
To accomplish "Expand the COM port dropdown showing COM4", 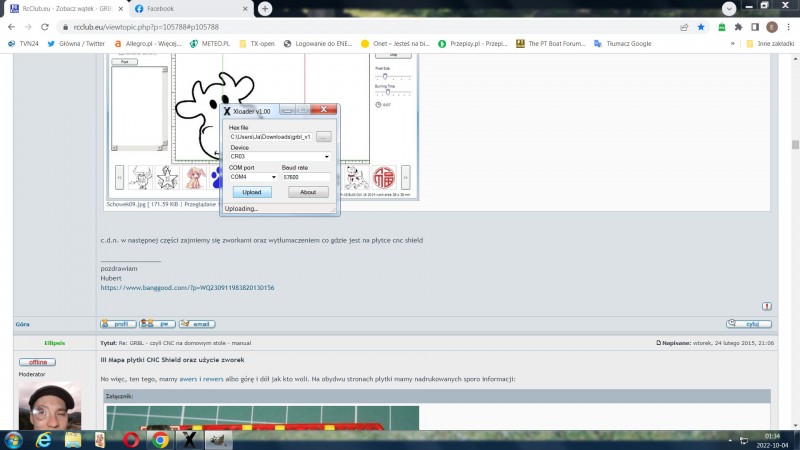I will click(253, 177).
